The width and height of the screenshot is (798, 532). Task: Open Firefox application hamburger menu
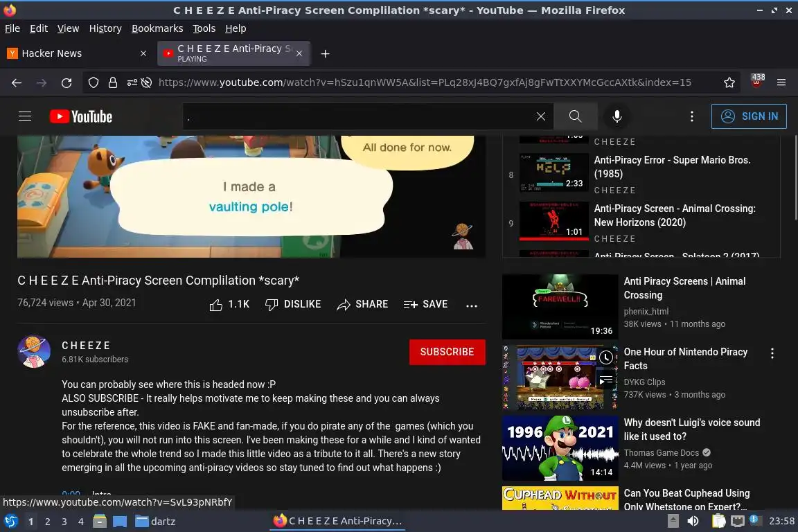[x=781, y=82]
